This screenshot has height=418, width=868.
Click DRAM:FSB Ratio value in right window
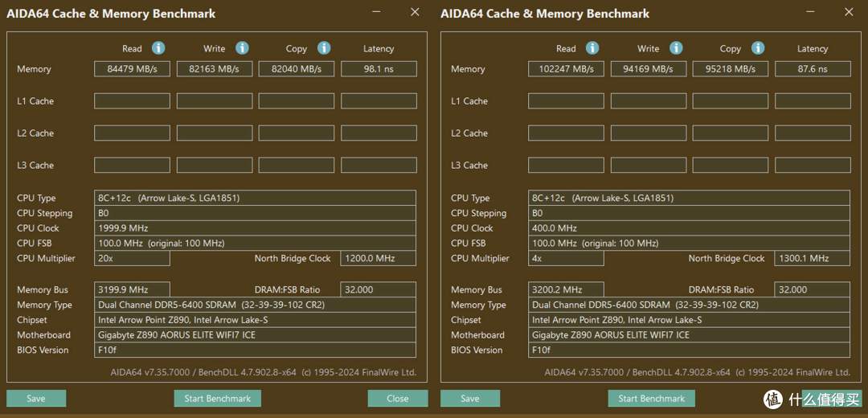click(x=813, y=289)
